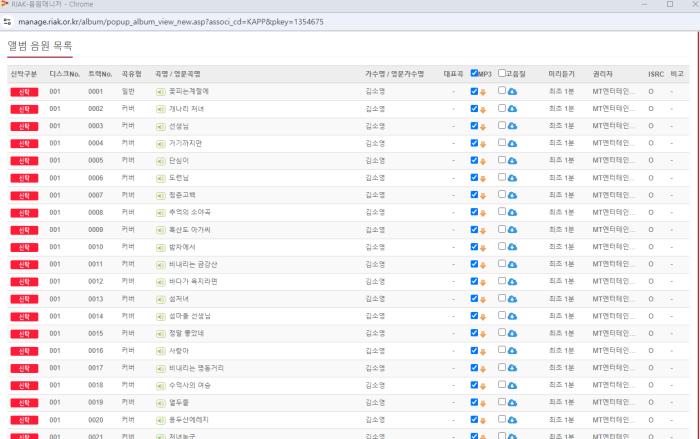700x439 pixels.
Task: Click cloud download icon for track 0001
Action: tap(512, 92)
